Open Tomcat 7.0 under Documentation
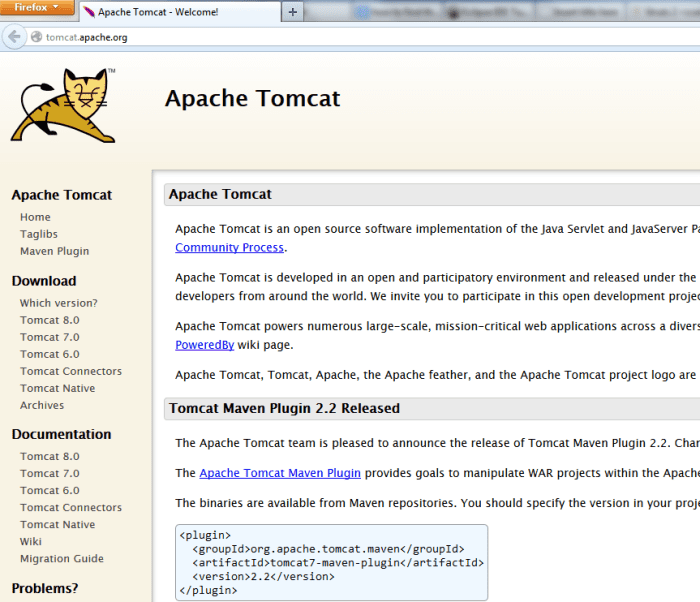 (49, 473)
